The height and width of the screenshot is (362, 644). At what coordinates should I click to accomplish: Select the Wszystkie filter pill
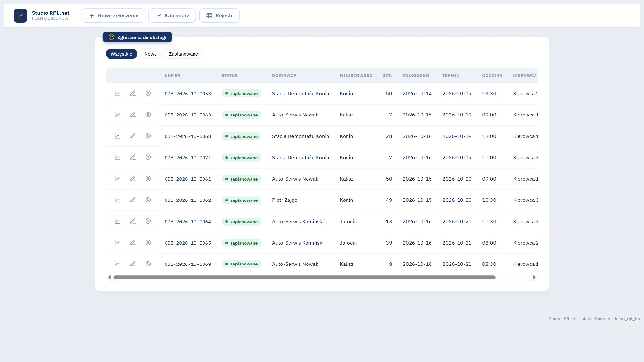pyautogui.click(x=121, y=54)
